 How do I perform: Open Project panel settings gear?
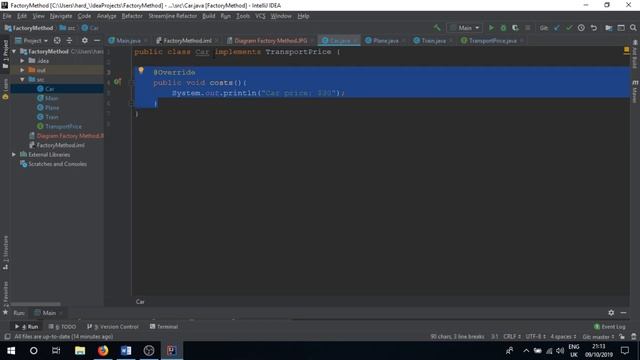point(84,40)
